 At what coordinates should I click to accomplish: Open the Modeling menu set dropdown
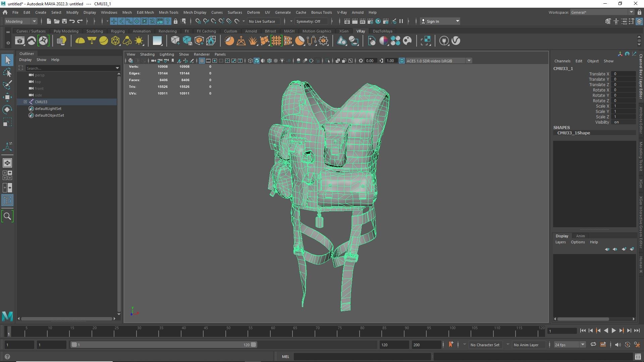[x=20, y=21]
